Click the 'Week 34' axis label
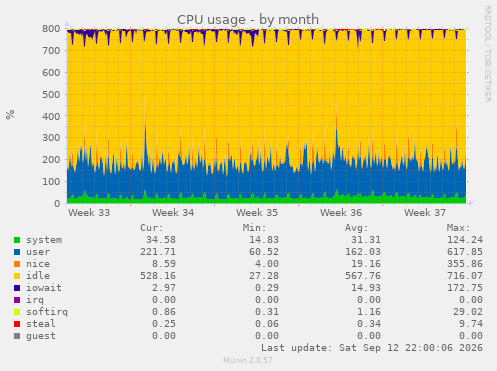 click(x=173, y=213)
